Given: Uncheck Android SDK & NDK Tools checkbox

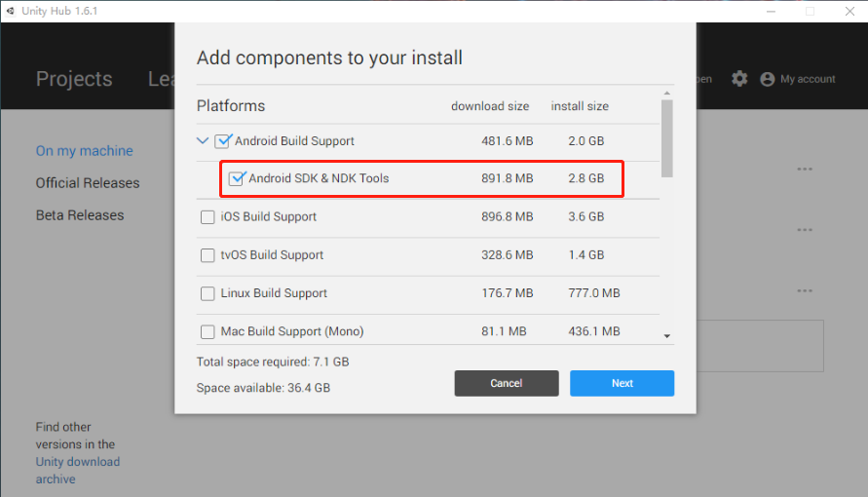Looking at the screenshot, I should [x=237, y=178].
